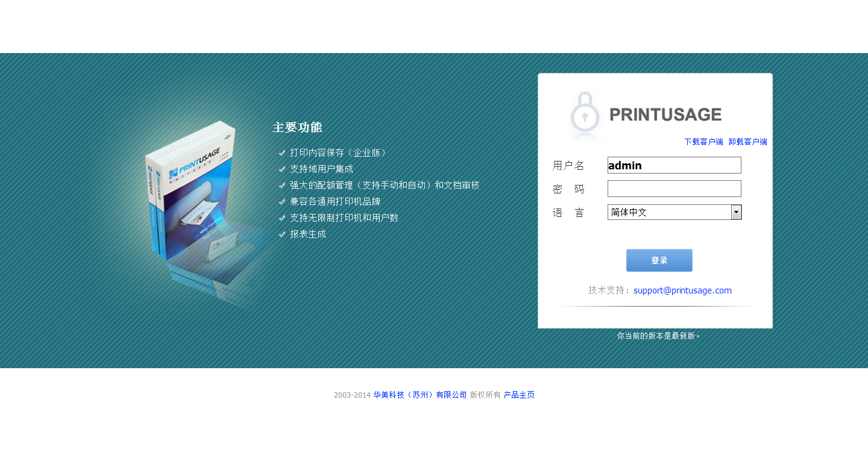This screenshot has height=467, width=868.
Task: Open the 卸载客户端 uninstall client link
Action: pyautogui.click(x=747, y=142)
